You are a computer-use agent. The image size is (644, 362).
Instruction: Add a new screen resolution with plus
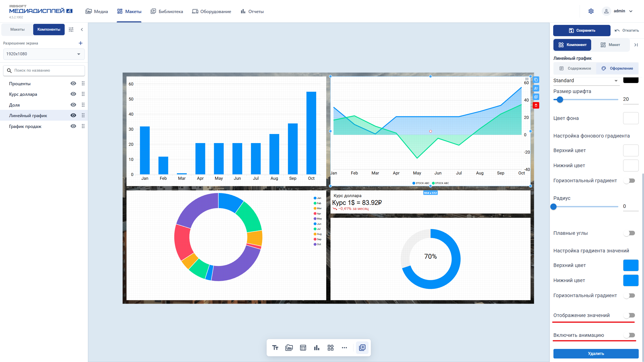click(80, 43)
